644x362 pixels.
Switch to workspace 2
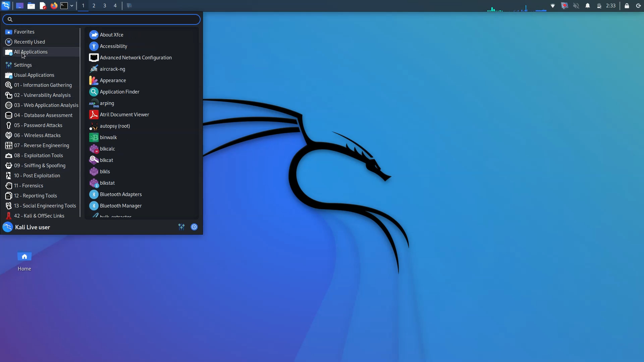tap(94, 6)
